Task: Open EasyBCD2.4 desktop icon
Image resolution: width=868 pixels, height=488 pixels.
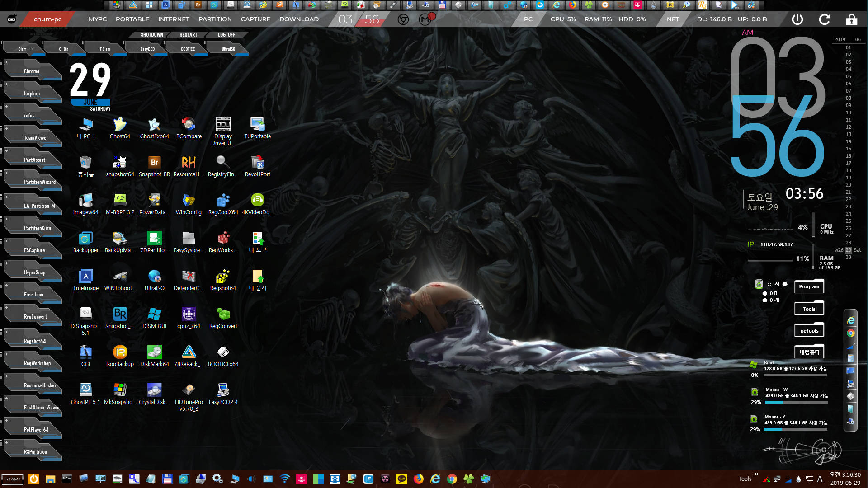Action: click(x=223, y=394)
